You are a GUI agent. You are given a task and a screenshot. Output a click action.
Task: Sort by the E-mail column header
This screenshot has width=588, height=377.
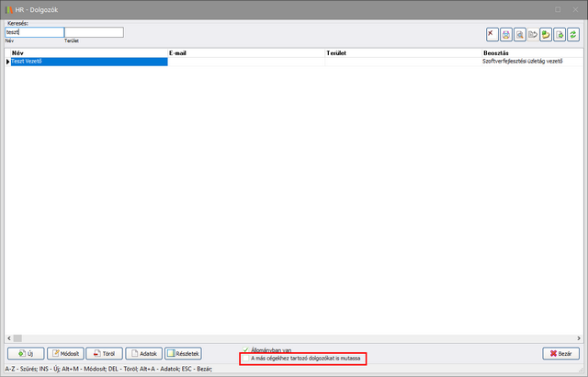point(245,53)
